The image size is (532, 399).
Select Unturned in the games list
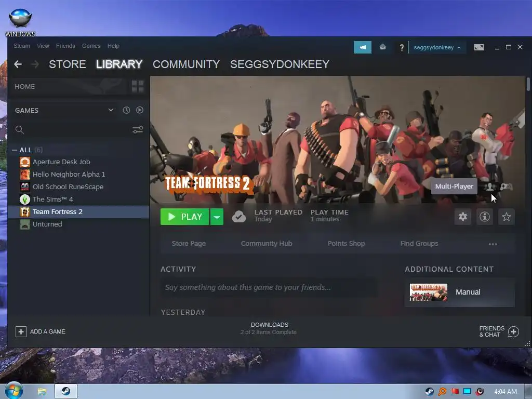[79, 224]
